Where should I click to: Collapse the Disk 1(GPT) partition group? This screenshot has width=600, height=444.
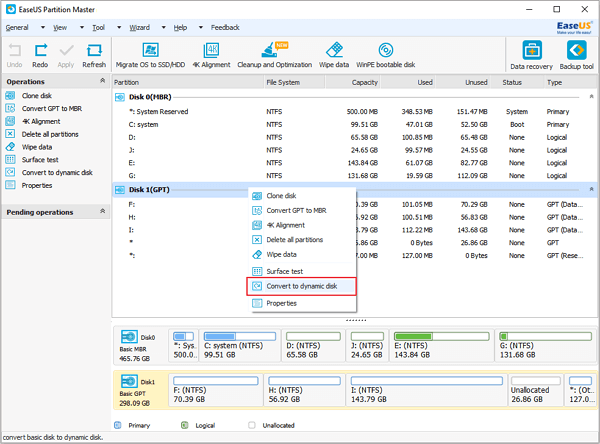click(591, 189)
